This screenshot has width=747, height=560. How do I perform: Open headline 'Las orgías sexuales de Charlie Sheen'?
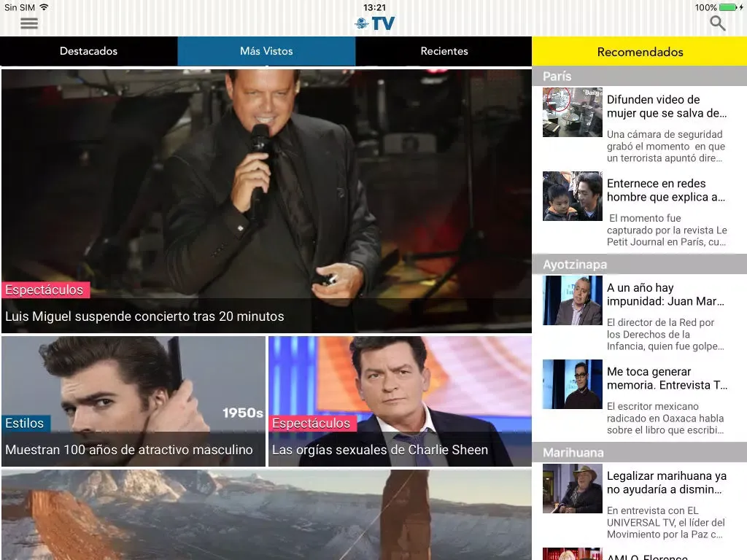pyautogui.click(x=380, y=449)
